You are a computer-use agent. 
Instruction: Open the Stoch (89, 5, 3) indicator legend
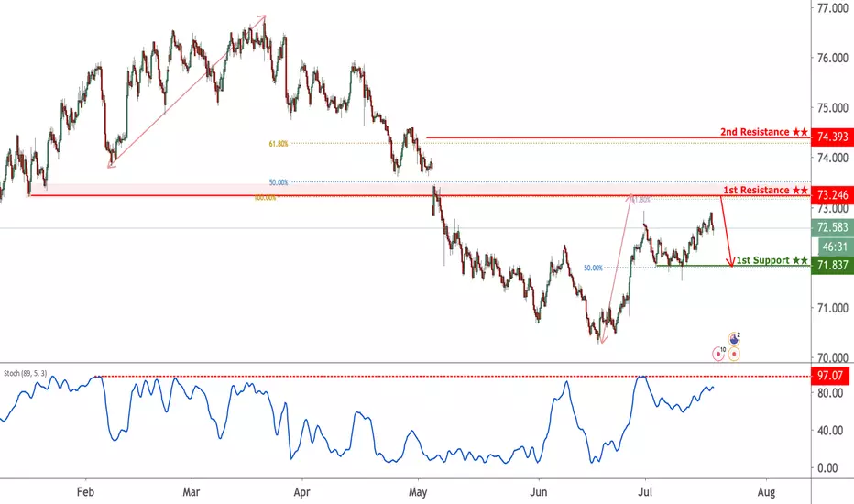coord(25,373)
